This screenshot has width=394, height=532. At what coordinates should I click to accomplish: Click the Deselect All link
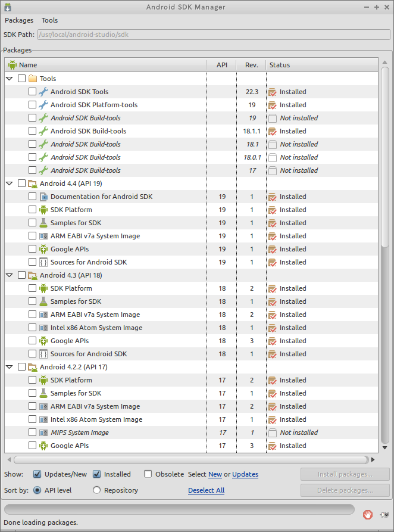pos(206,491)
